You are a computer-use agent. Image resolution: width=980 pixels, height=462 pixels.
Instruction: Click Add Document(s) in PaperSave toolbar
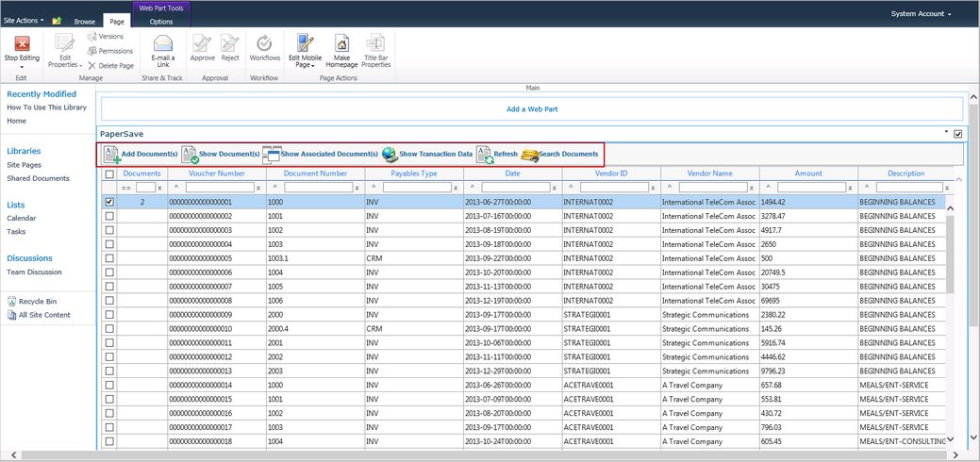click(x=140, y=154)
